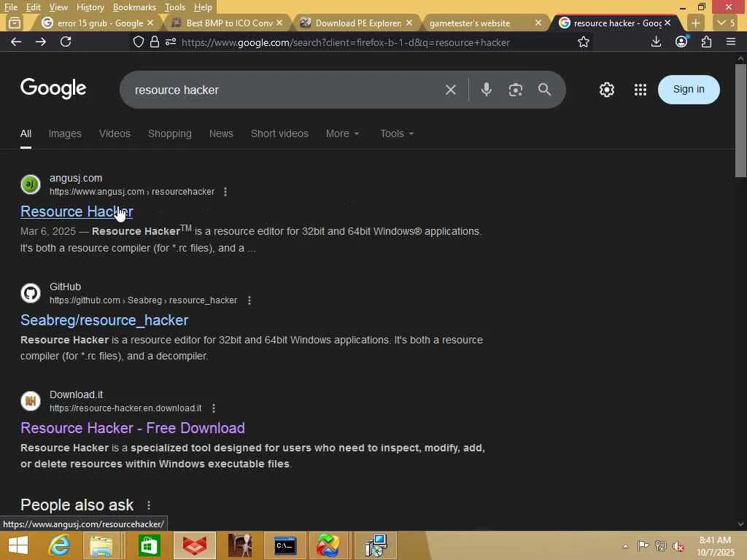
Task: Open the Tools menu in menu bar
Action: (174, 7)
